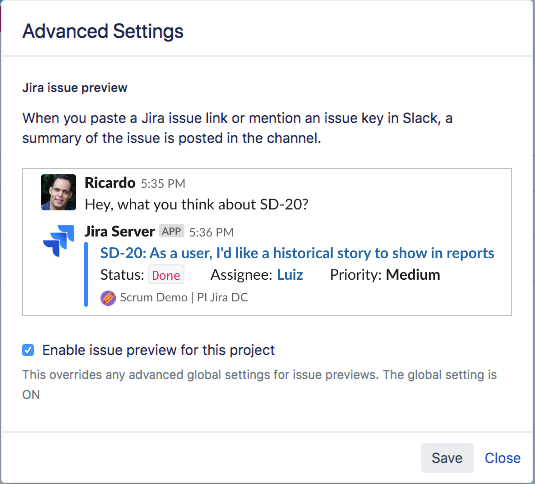Screen dimensions: 535x484
Task: Click the Advanced Settings dialog title
Action: tap(103, 31)
